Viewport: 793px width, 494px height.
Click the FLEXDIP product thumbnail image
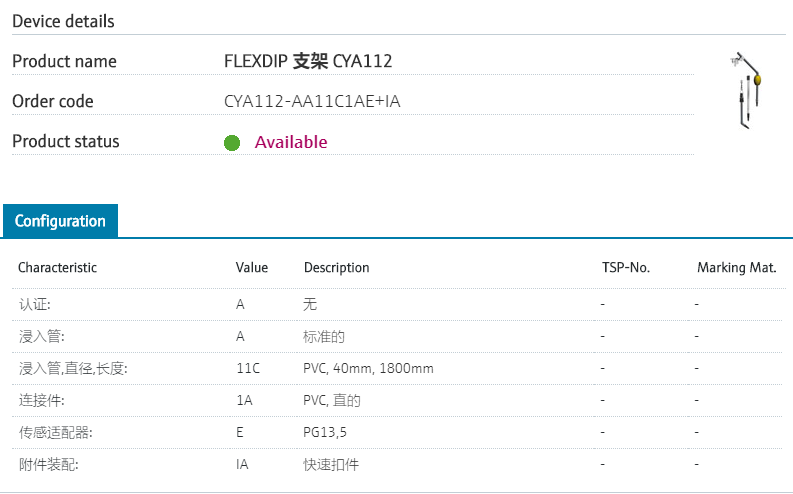point(748,91)
